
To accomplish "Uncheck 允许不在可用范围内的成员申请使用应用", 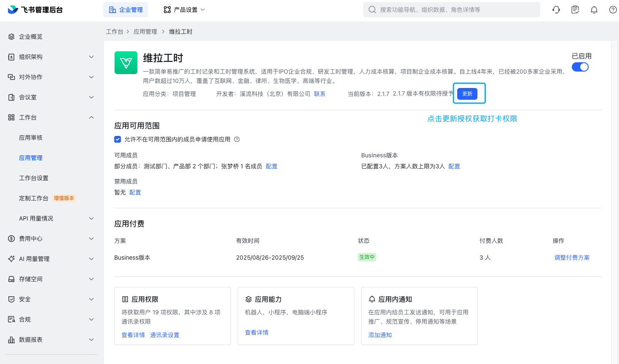I will tap(118, 139).
